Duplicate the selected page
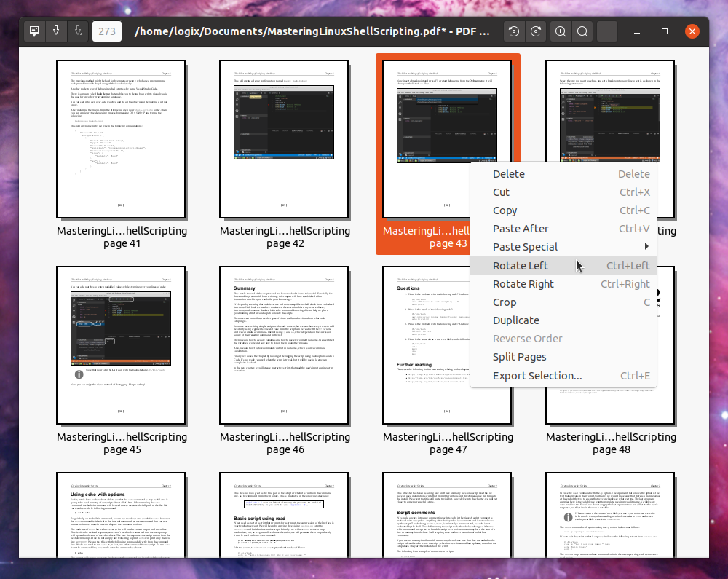This screenshot has width=728, height=579. (516, 320)
